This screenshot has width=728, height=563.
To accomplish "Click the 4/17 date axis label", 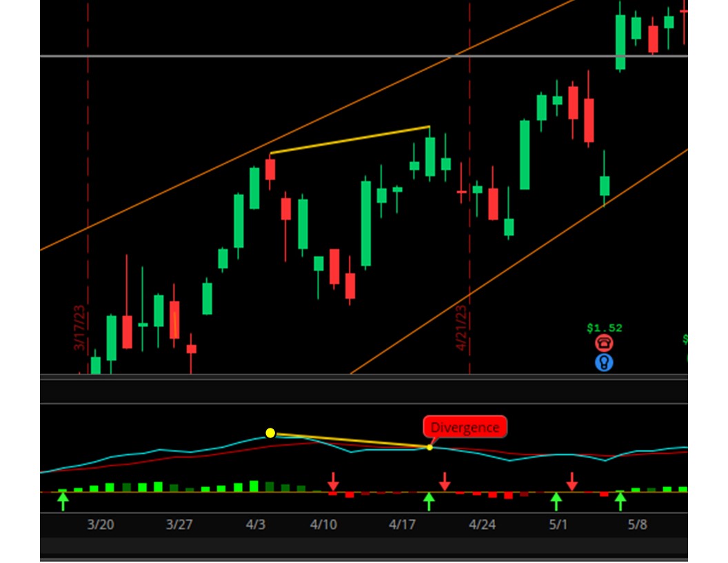I will tap(403, 524).
